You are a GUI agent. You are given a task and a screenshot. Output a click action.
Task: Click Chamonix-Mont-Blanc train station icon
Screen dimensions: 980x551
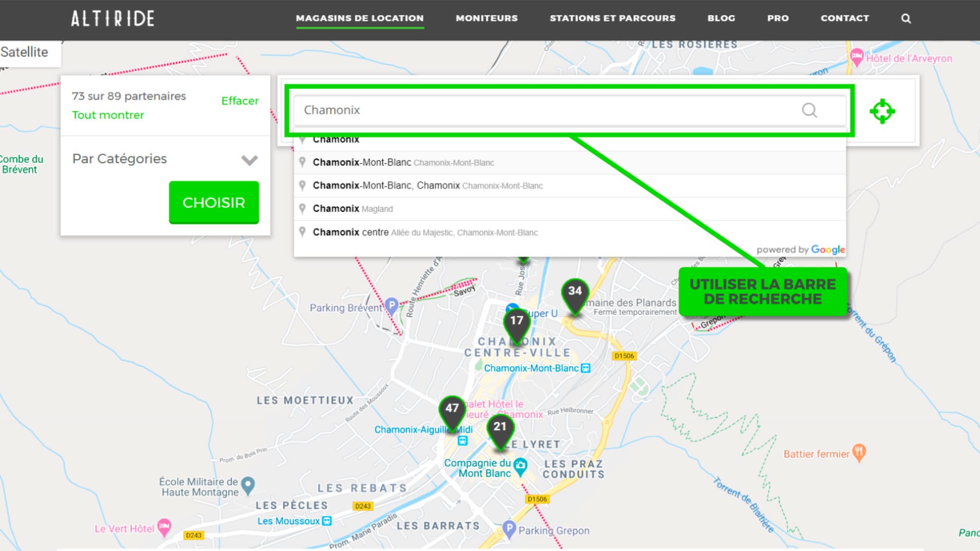586,368
